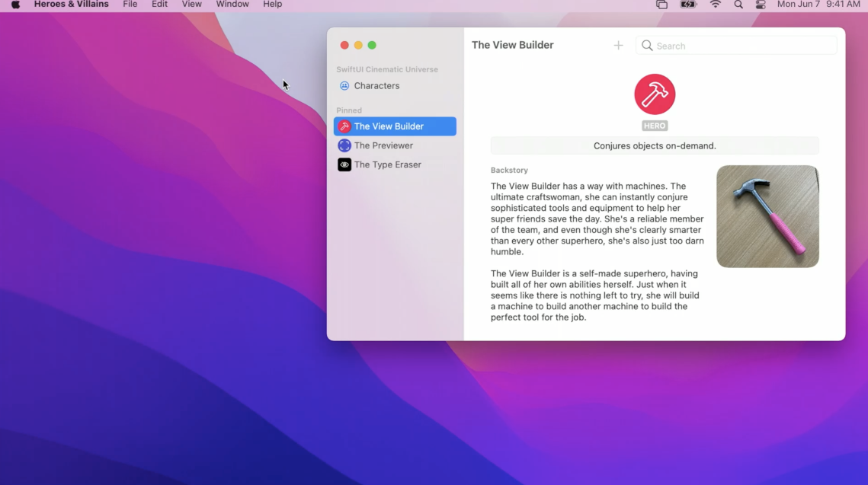Viewport: 868px width, 485px height.
Task: Click the battery charging status icon
Action: click(x=688, y=5)
